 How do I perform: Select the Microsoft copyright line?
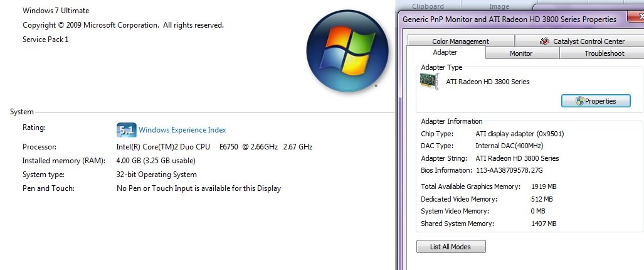[123, 25]
